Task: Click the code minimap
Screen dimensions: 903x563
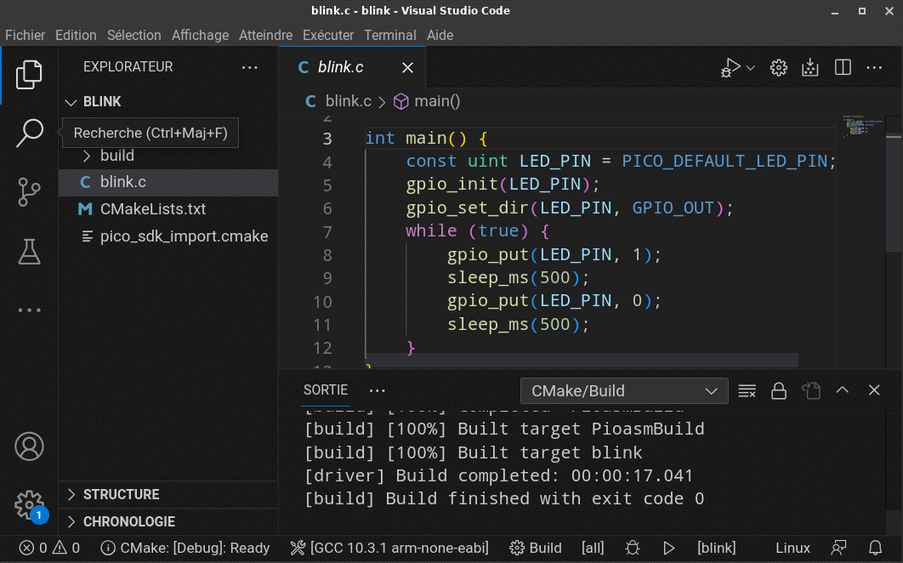Action: 863,125
